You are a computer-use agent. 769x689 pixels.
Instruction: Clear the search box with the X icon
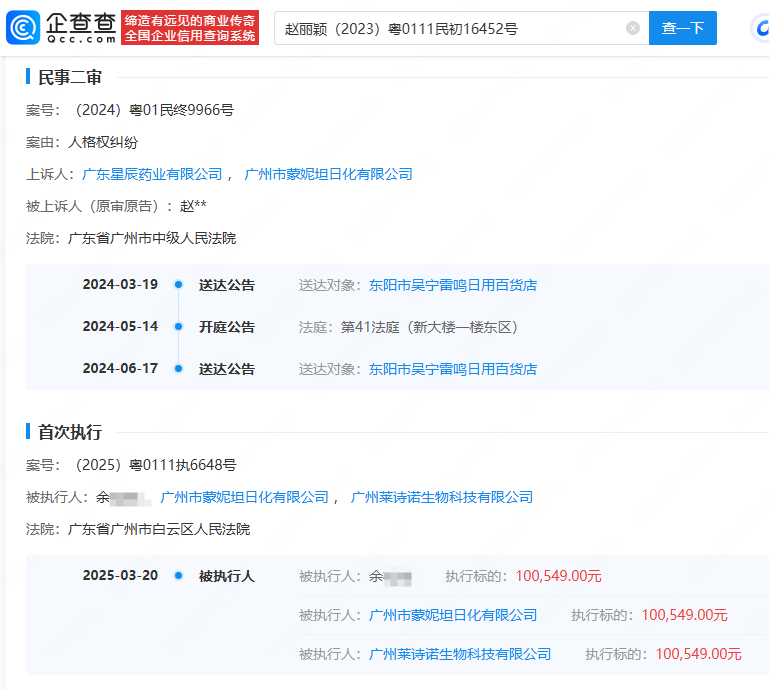tap(633, 28)
